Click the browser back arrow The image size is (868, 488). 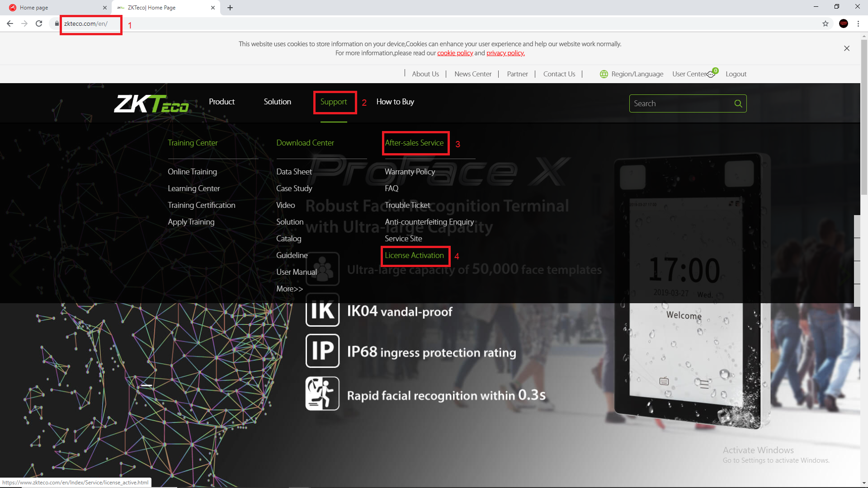[10, 23]
